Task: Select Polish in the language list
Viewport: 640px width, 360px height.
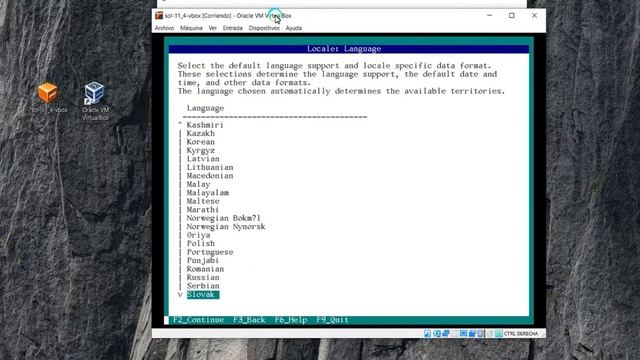Action: coord(200,244)
